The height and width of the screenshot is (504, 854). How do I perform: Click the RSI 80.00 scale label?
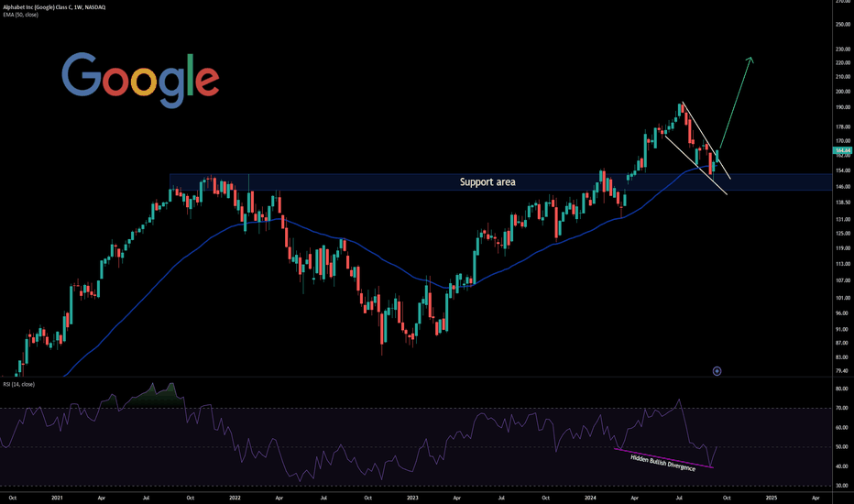(841, 389)
